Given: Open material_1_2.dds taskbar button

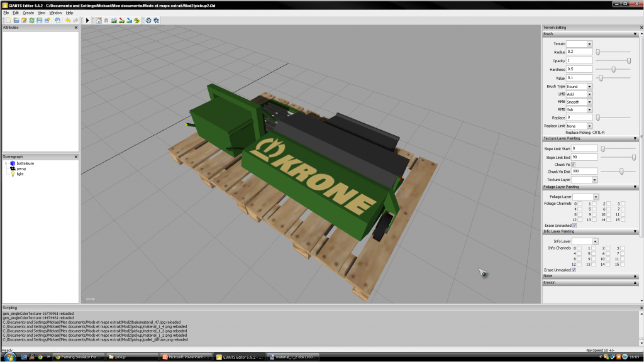Looking at the screenshot, I should tap(293, 357).
